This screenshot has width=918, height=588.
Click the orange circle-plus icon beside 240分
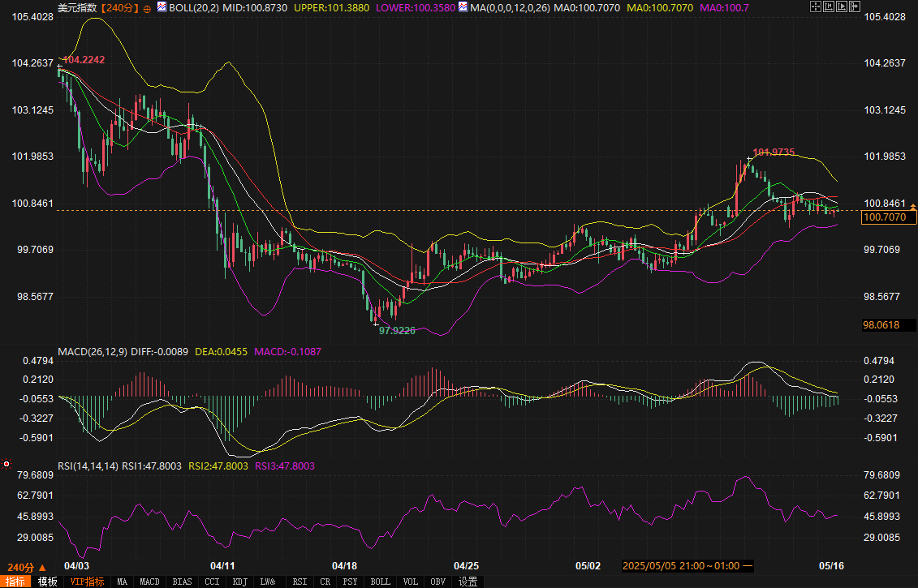tap(147, 9)
